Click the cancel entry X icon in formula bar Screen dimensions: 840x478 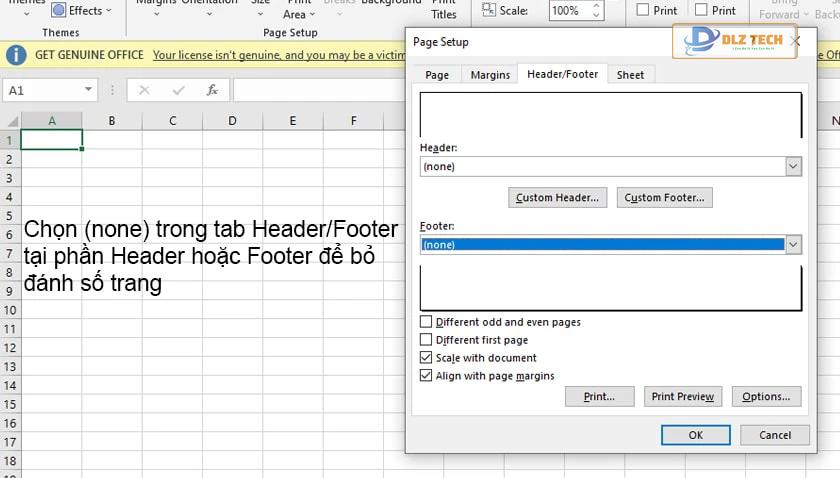pyautogui.click(x=144, y=90)
